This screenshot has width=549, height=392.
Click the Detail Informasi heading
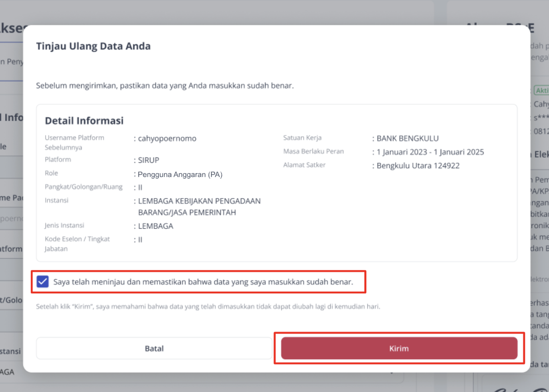[x=84, y=121]
